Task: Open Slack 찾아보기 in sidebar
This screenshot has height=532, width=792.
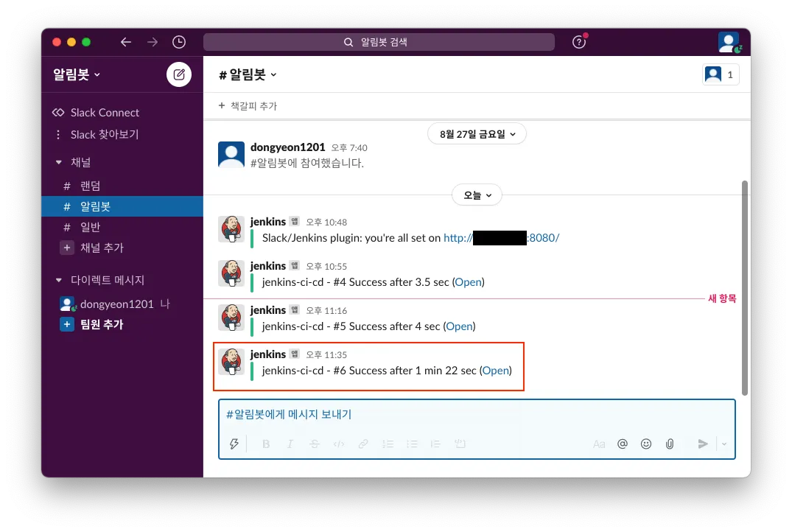Action: [96, 134]
